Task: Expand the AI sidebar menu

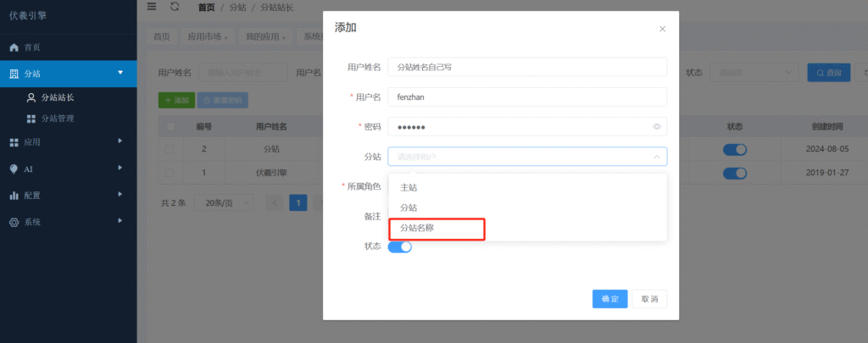Action: pos(68,169)
